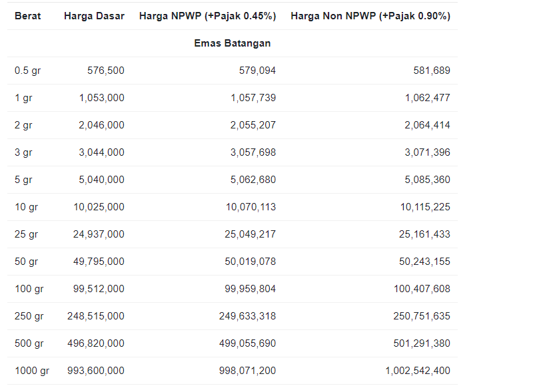Screen dimensions: 547x392
Task: Click the 1000 gr weight cell
Action: [32, 371]
